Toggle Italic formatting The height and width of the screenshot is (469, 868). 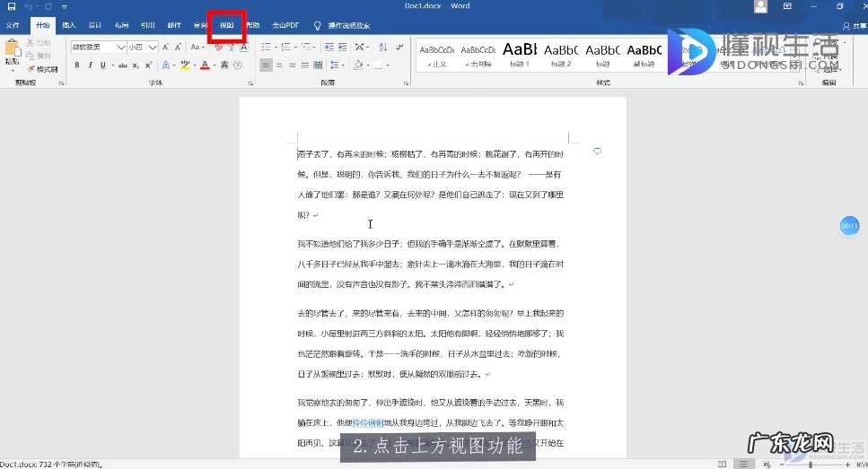[91, 65]
